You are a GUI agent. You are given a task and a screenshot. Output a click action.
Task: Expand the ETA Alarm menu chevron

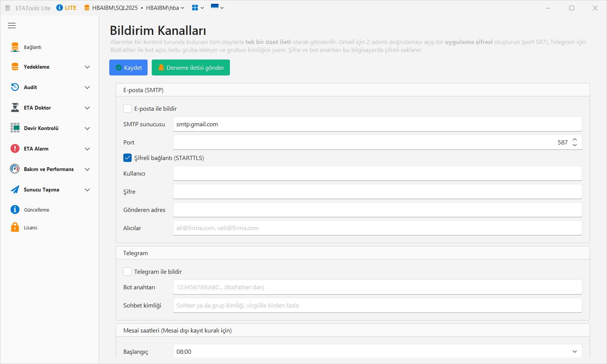87,149
